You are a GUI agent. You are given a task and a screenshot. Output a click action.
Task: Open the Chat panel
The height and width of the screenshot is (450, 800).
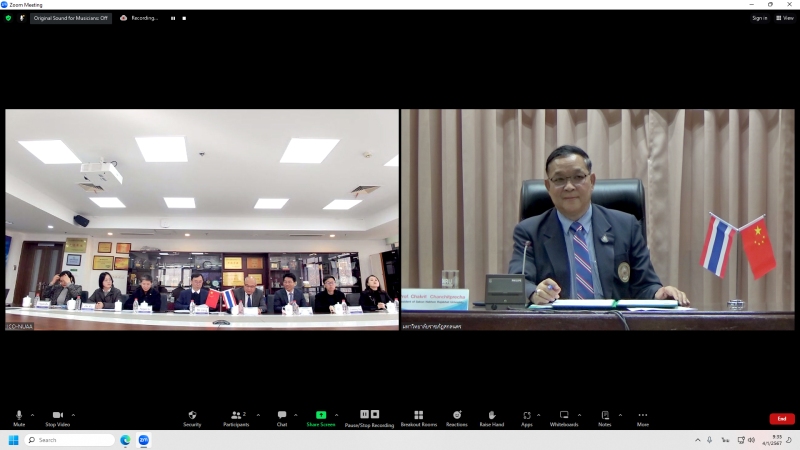tap(282, 416)
